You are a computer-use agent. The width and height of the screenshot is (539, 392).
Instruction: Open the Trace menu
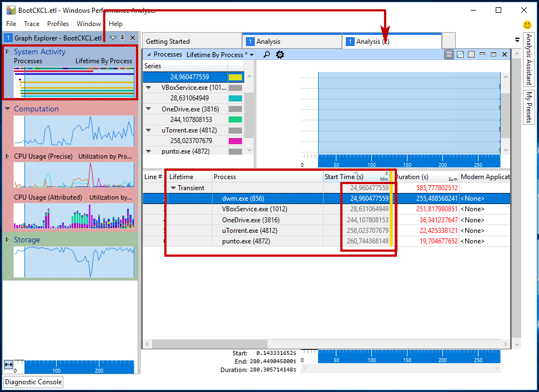point(32,24)
